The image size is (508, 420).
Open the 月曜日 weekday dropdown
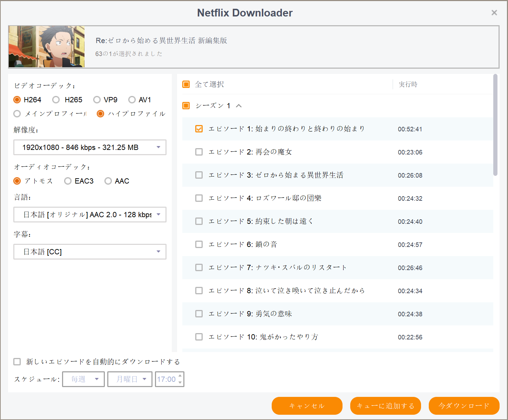[130, 379]
